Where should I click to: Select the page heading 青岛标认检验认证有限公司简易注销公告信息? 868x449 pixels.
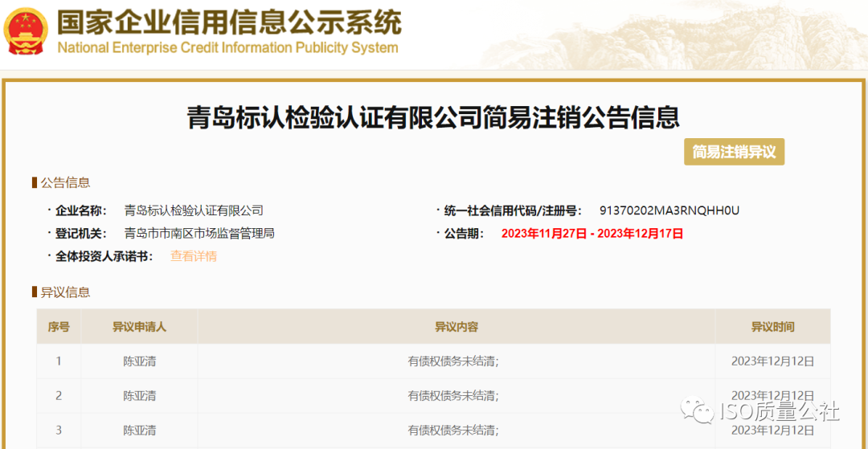pos(433,116)
